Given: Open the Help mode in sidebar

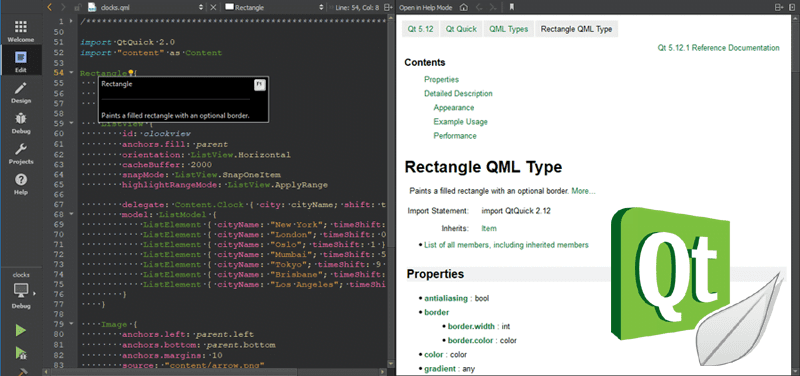Looking at the screenshot, I should click(21, 184).
